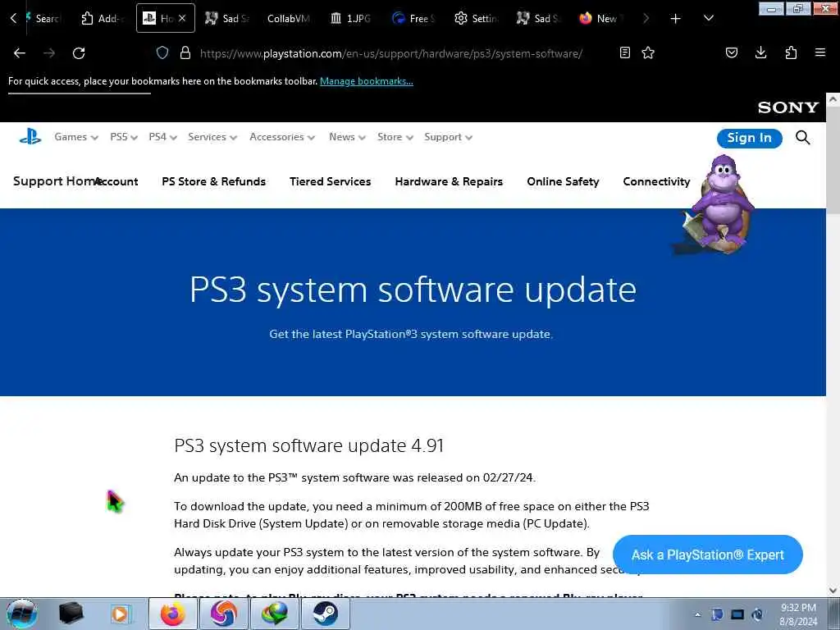
Task: Expand the Accessories dropdown menu
Action: 282,137
